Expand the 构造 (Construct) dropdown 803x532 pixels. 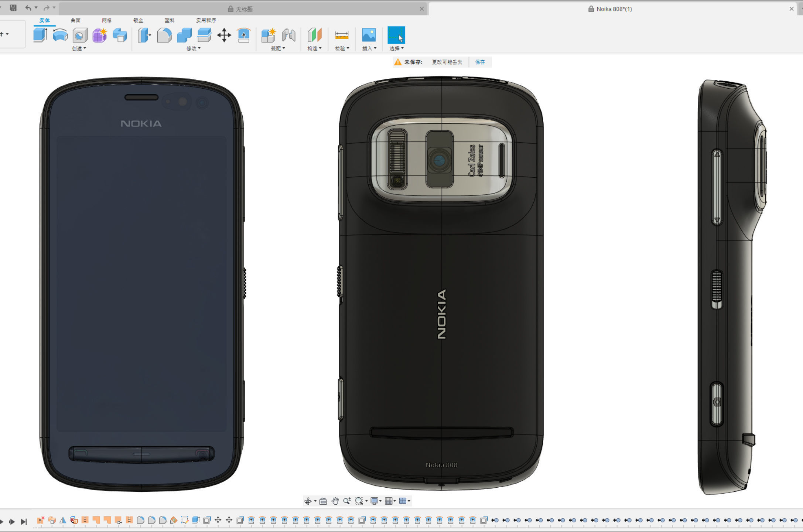pyautogui.click(x=315, y=48)
